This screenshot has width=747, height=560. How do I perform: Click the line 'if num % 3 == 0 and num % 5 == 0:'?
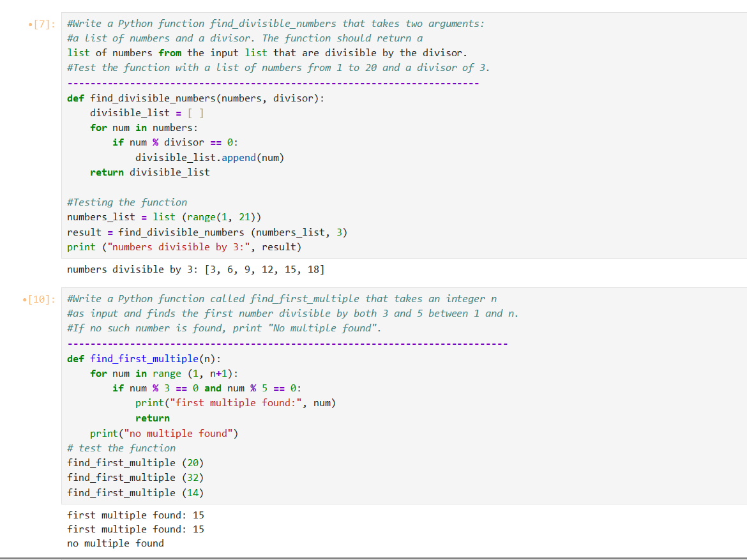pos(207,388)
